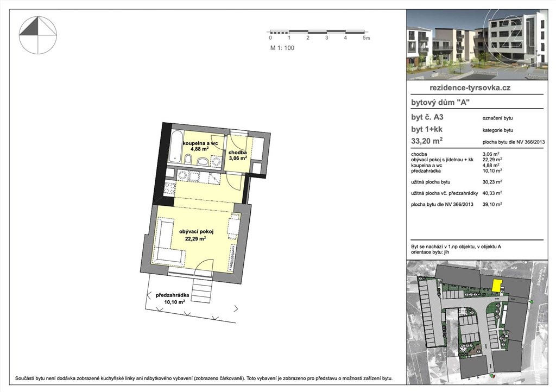The height and width of the screenshot is (392, 556).
Task: Select the '39,10 m²' value
Action: 492,205
